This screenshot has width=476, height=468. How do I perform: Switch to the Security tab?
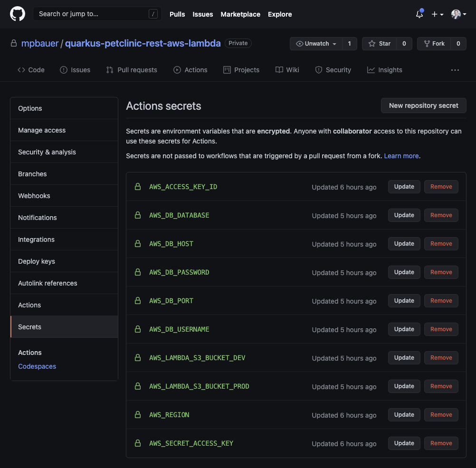pyautogui.click(x=333, y=70)
